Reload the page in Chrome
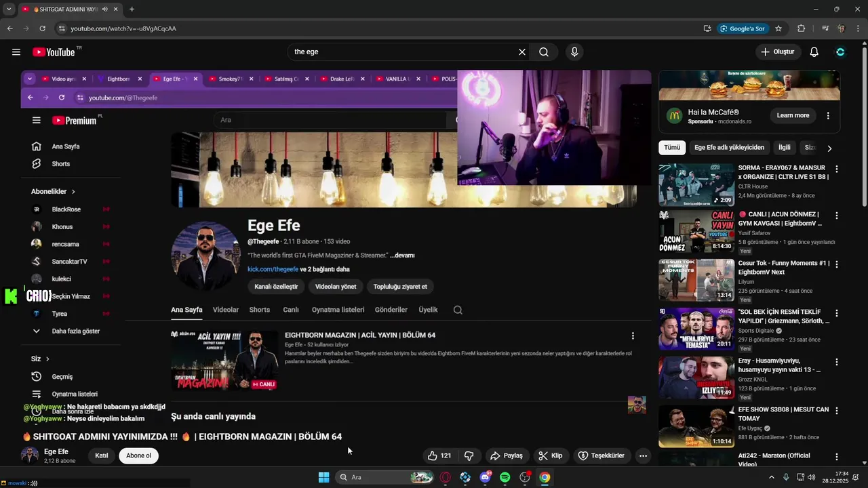 [x=42, y=28]
